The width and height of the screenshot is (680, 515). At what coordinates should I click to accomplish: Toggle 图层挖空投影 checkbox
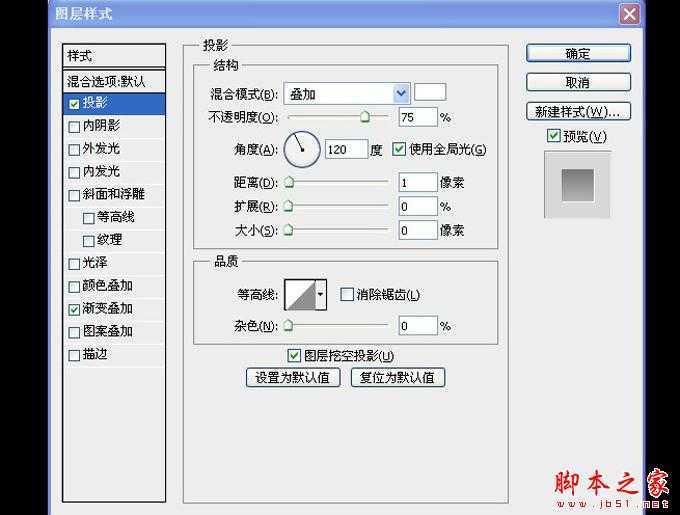pos(294,356)
